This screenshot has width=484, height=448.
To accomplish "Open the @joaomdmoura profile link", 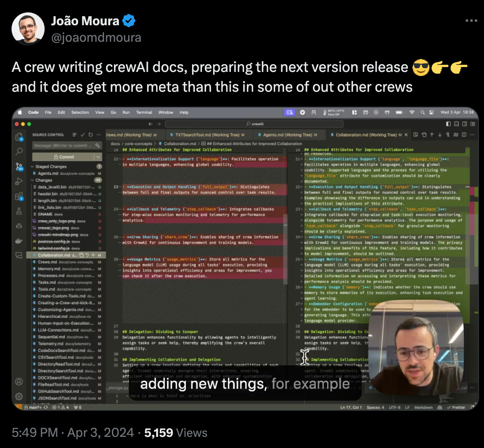I will (96, 38).
